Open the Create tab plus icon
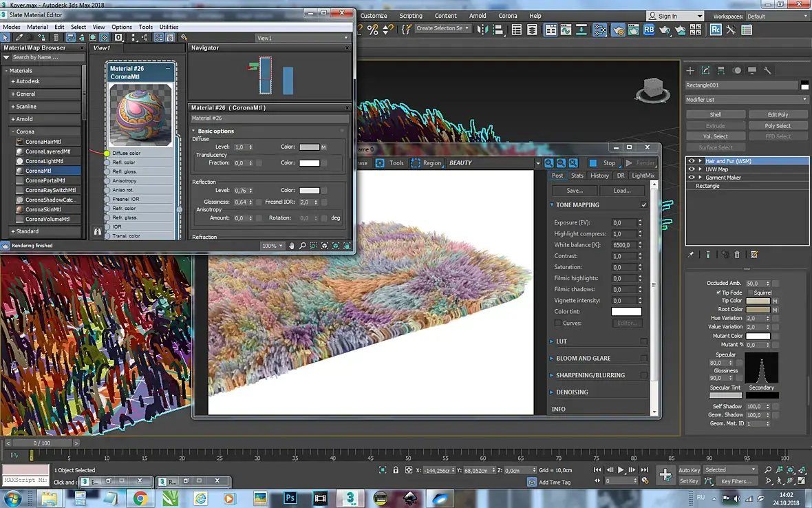This screenshot has height=508, width=812. (x=690, y=70)
